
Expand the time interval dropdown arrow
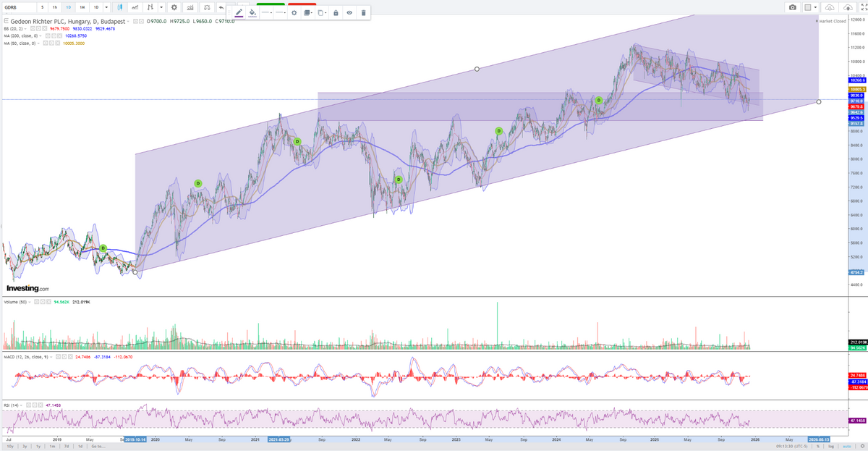[108, 7]
